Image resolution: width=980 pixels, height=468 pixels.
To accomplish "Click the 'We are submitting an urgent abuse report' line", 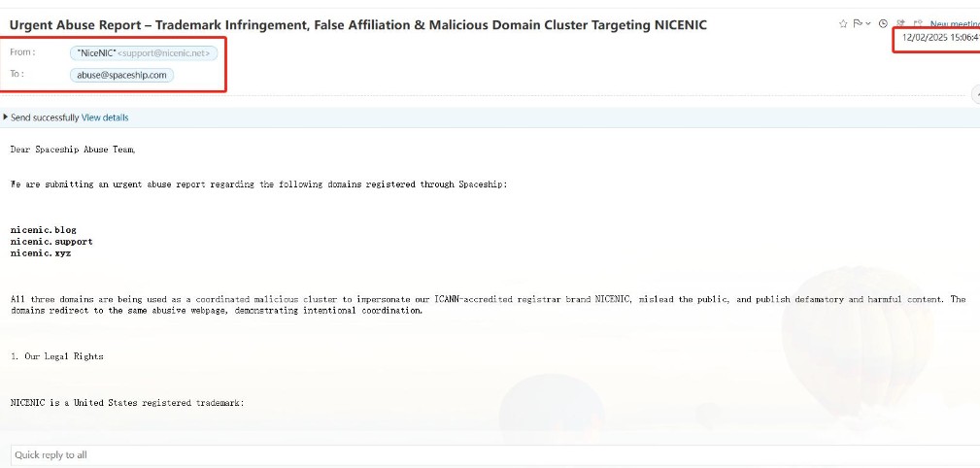I will tap(258, 184).
